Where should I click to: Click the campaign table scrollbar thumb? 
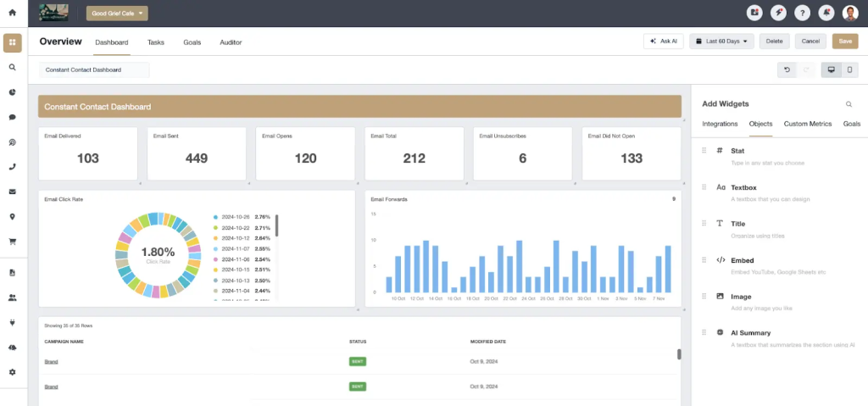[679, 354]
